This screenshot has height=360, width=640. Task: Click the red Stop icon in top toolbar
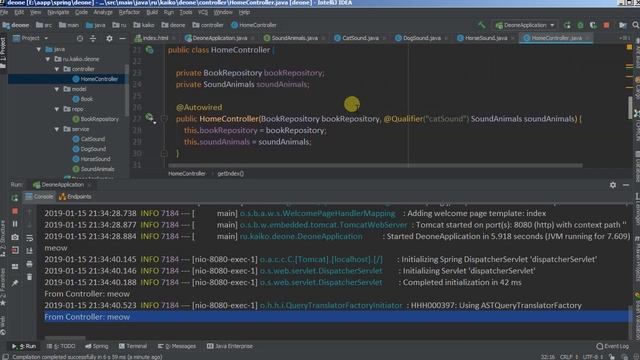coord(607,25)
